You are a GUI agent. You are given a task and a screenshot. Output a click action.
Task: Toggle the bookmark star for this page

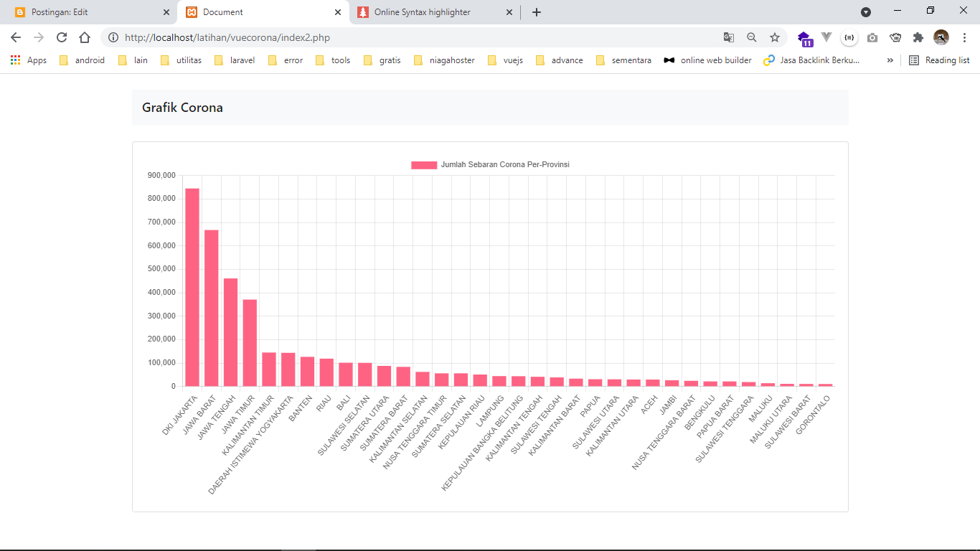coord(775,37)
